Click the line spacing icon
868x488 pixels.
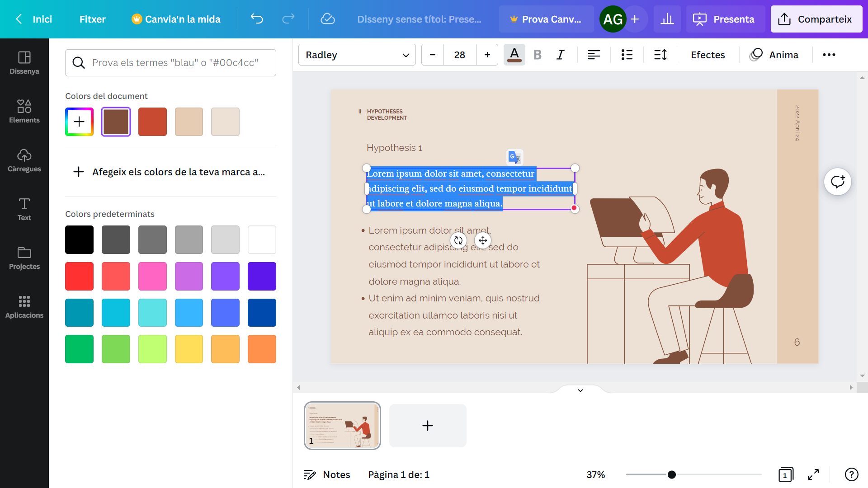click(x=660, y=55)
